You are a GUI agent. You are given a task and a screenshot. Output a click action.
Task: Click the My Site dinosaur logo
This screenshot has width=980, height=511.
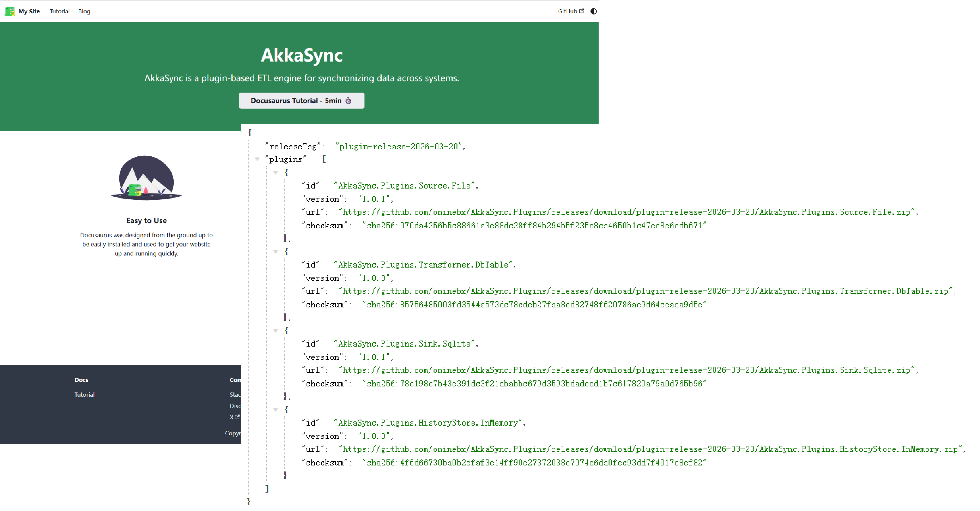tap(10, 11)
